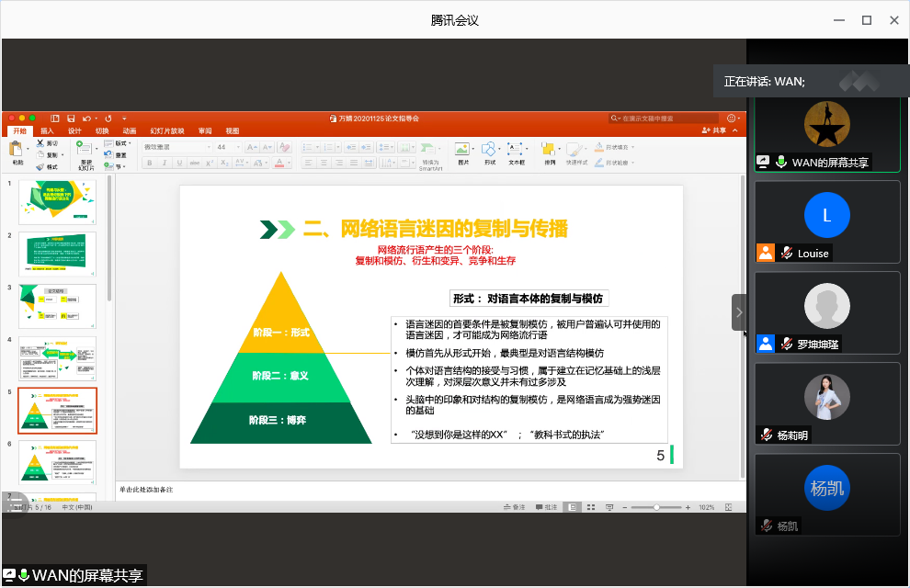
Task: Open the font size dropdown showing 44
Action: coord(225,147)
